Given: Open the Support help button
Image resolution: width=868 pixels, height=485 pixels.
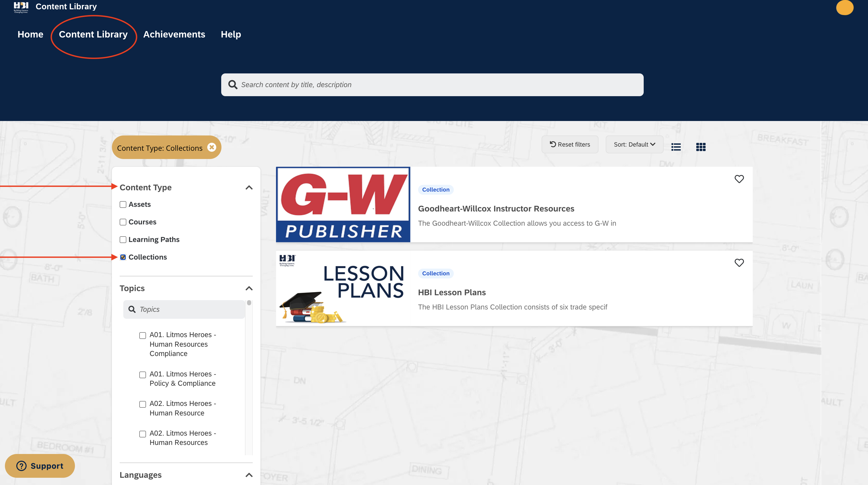Looking at the screenshot, I should tap(40, 466).
